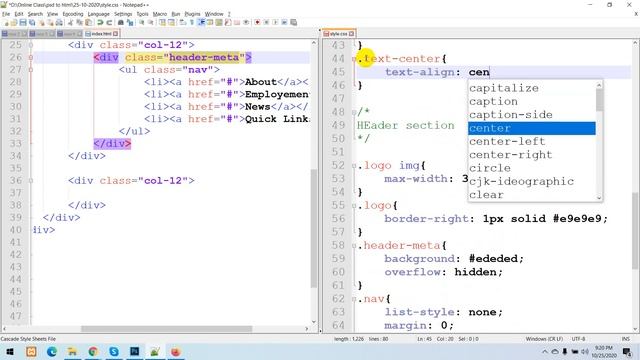
Task: Click the Copy toolbar icon
Action: pyautogui.click(x=79, y=22)
